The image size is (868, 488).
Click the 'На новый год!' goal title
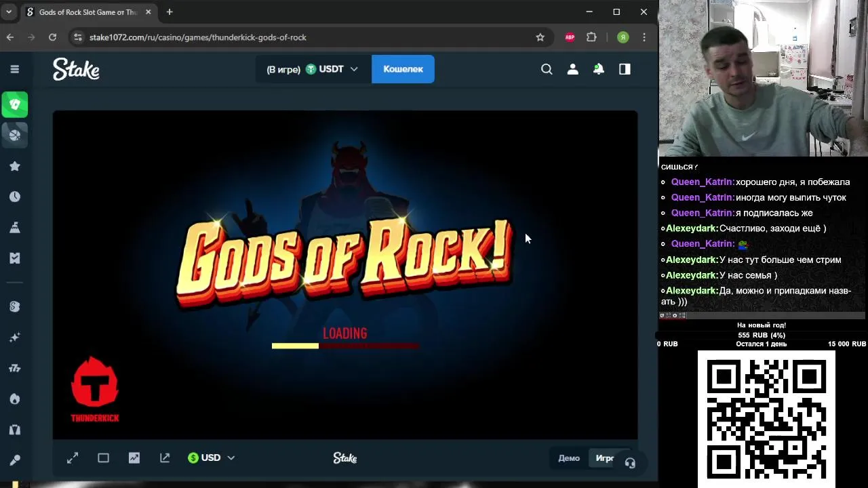(762, 325)
